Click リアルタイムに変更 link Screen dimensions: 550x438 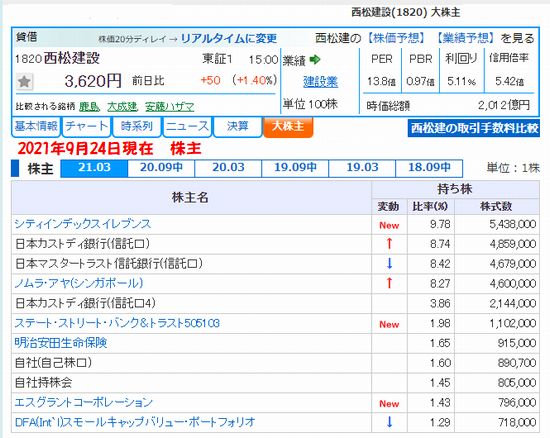[x=229, y=38]
